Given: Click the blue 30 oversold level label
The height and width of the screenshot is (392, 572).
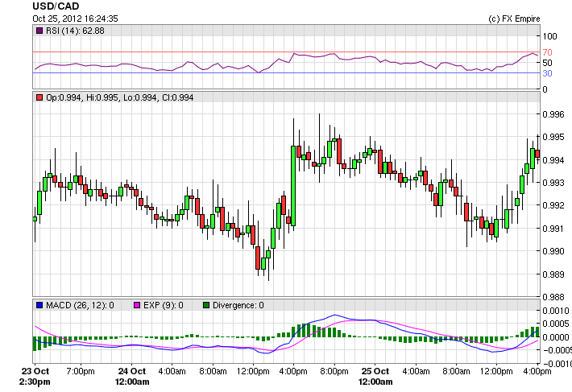Looking at the screenshot, I should 547,73.
